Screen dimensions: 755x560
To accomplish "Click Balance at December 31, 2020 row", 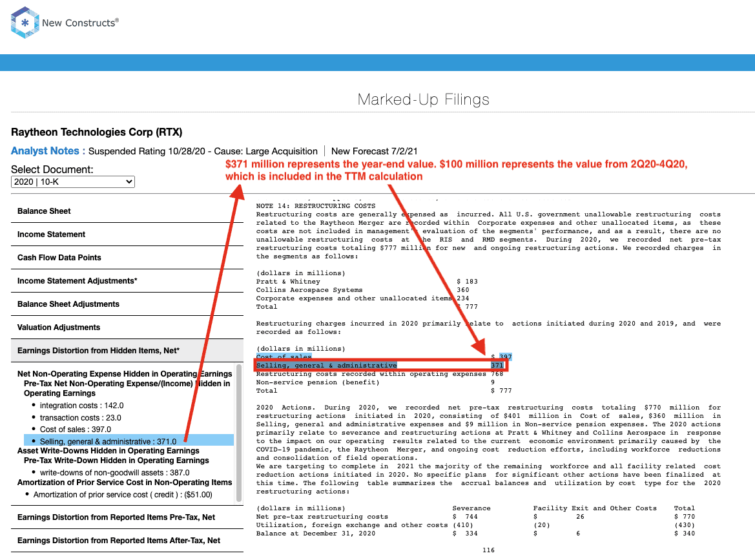I will click(475, 534).
